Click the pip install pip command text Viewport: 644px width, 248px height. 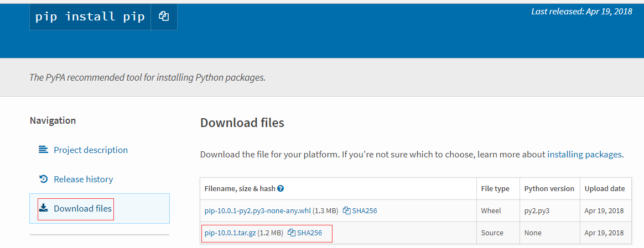click(90, 17)
